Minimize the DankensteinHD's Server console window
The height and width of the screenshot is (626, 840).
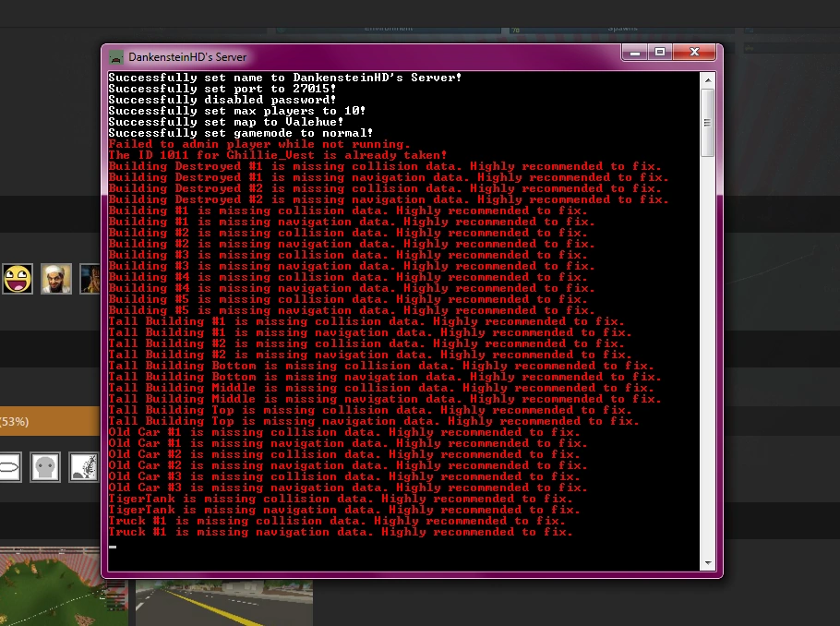634,53
